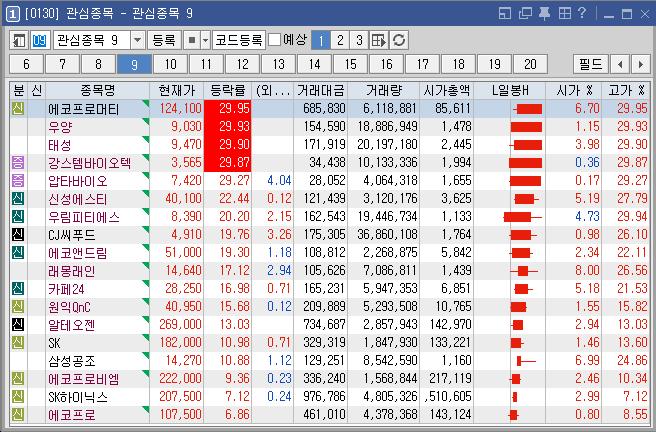Open the 관심종목 9 group dropdown arrow
This screenshot has height=432, width=656.
tap(137, 41)
